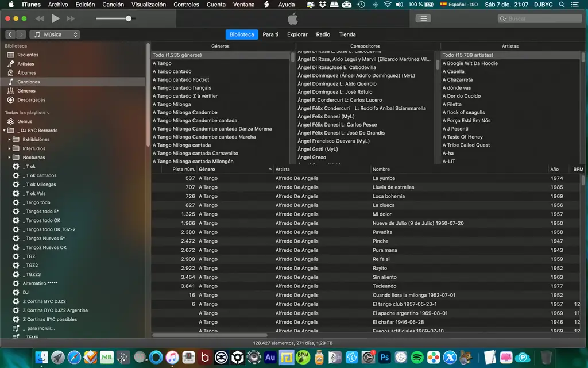Open Artistas in the library sidebar

pos(25,64)
